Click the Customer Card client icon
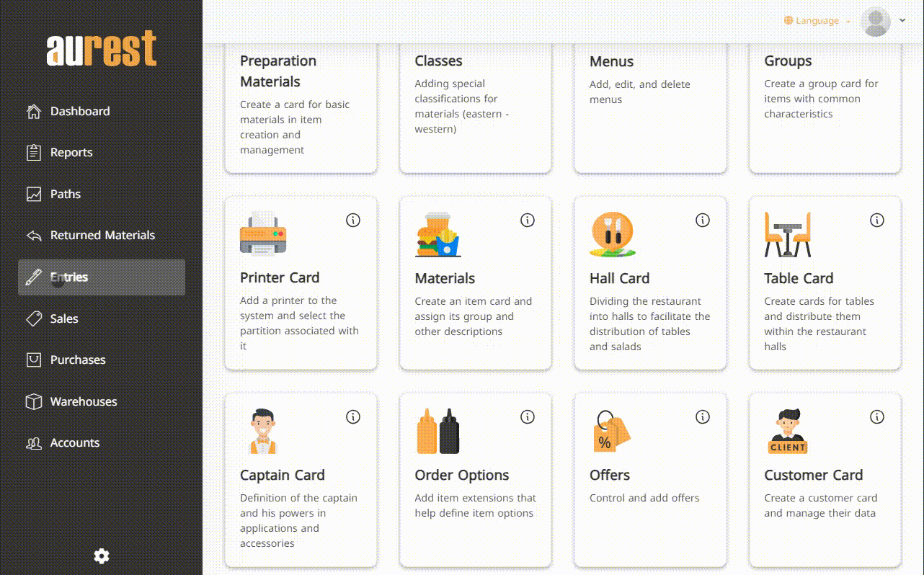Screen dimensions: 924x575 (x=787, y=431)
